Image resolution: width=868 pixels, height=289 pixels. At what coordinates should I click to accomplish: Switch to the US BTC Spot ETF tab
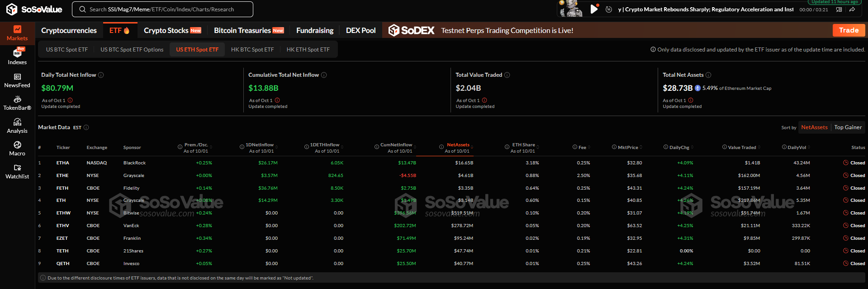67,50
